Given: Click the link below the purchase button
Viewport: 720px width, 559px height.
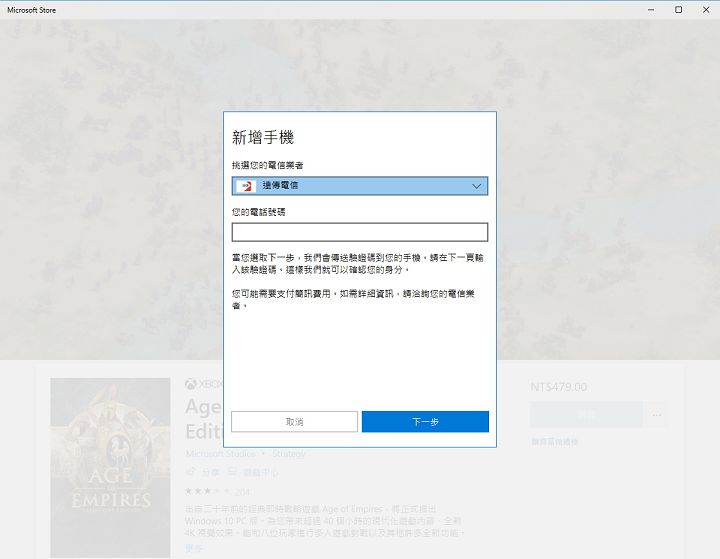Looking at the screenshot, I should click(x=554, y=442).
